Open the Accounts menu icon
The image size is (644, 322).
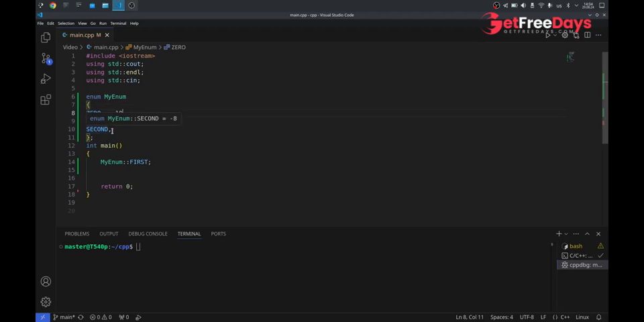click(x=46, y=281)
